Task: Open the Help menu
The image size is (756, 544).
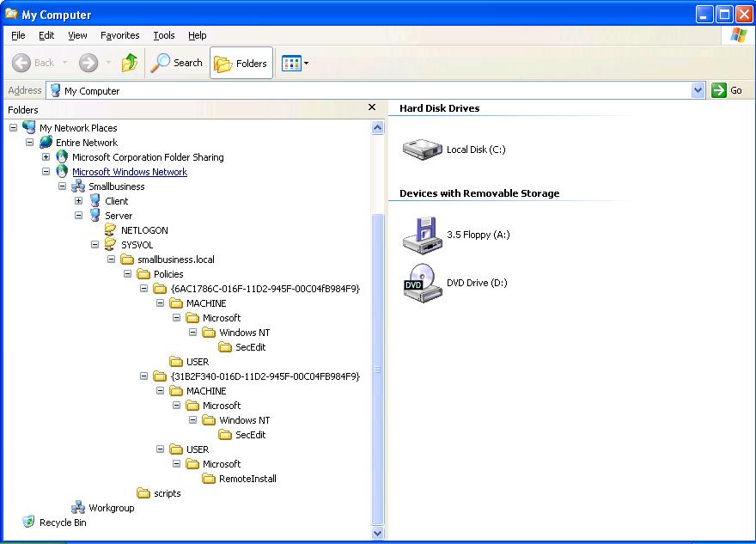Action: click(198, 35)
